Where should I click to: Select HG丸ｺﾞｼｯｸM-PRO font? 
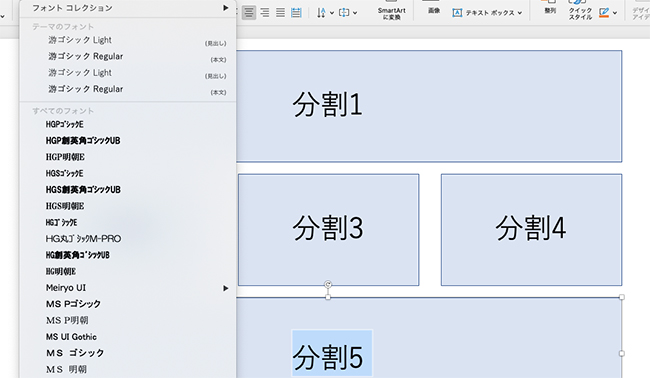[x=128, y=239]
